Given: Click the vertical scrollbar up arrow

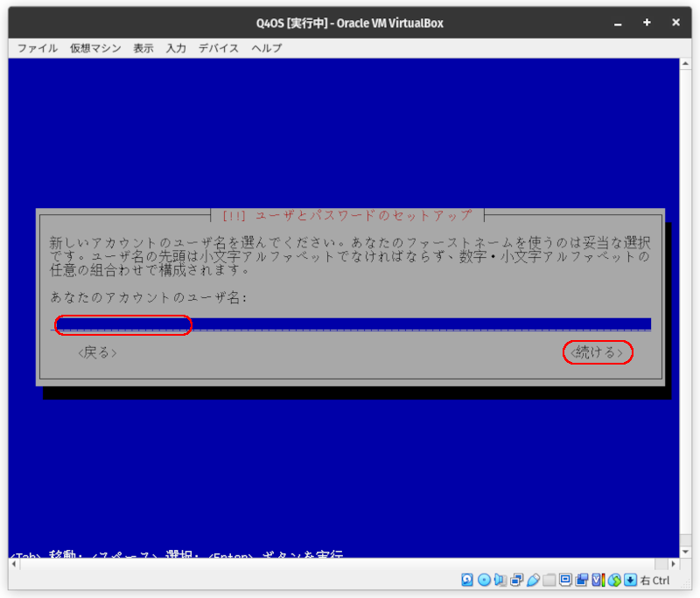Looking at the screenshot, I should pos(685,64).
